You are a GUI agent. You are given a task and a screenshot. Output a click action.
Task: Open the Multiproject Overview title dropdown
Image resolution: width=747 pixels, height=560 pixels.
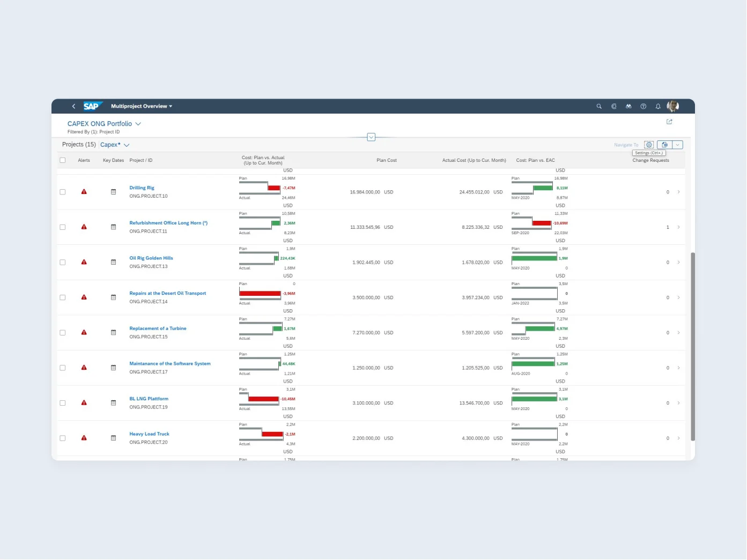tap(142, 106)
